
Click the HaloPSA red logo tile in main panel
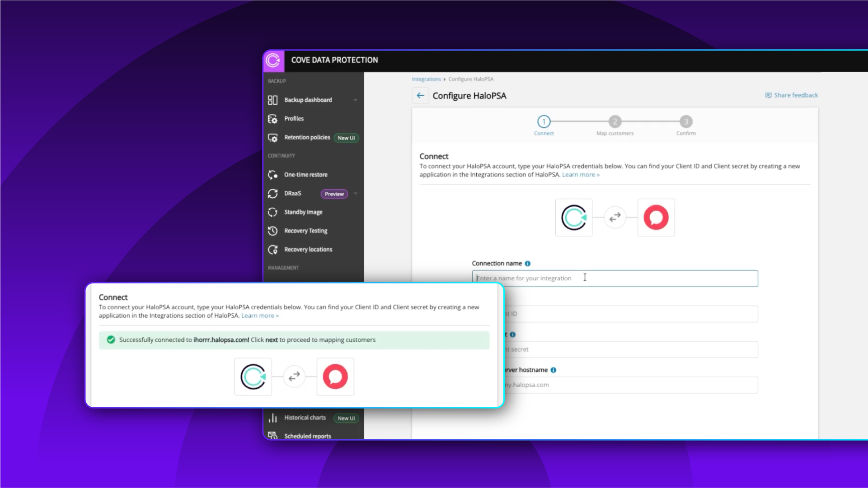tap(656, 218)
